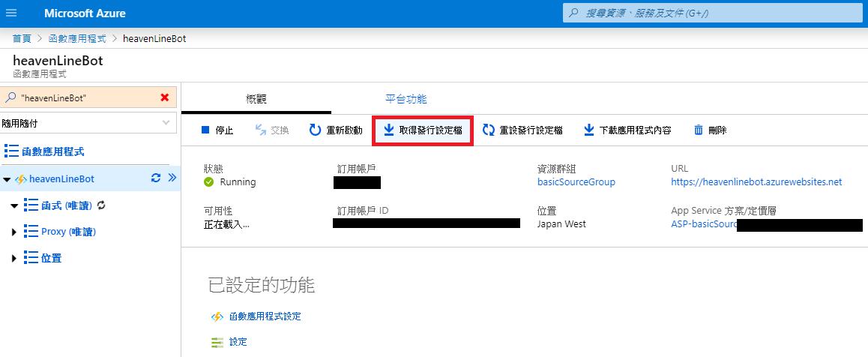This screenshot has height=357, width=868.
Task: Open 設定 configured feature link
Action: 238,342
